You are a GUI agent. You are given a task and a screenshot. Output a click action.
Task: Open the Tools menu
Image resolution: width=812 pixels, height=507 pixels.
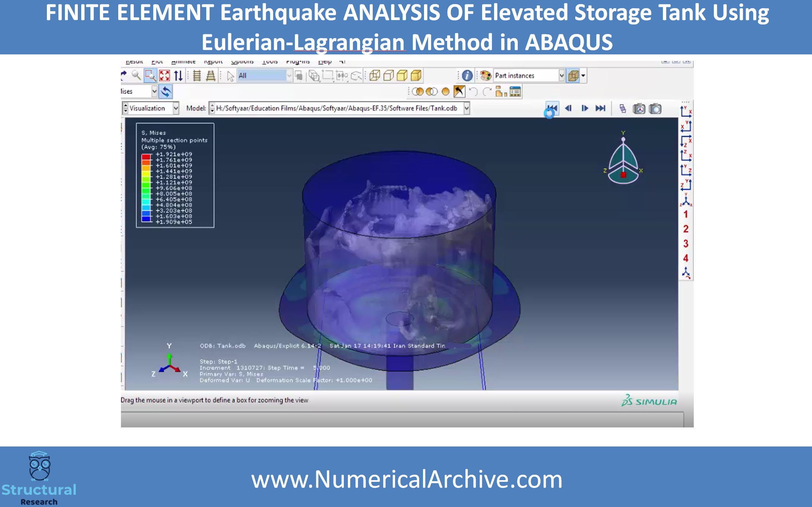[x=270, y=62]
